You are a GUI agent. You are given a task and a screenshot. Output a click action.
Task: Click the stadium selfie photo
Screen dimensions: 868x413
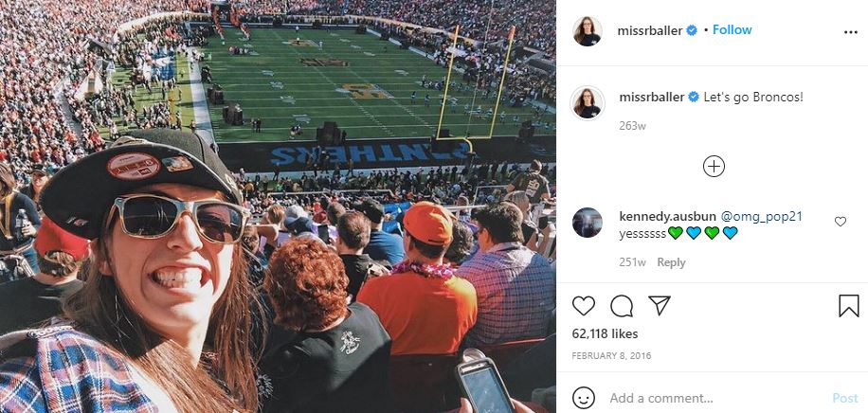pos(278,206)
